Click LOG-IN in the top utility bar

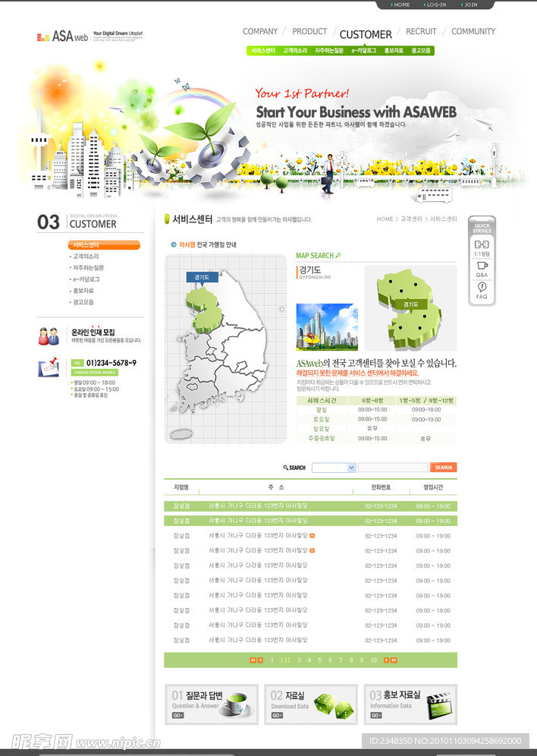436,5
